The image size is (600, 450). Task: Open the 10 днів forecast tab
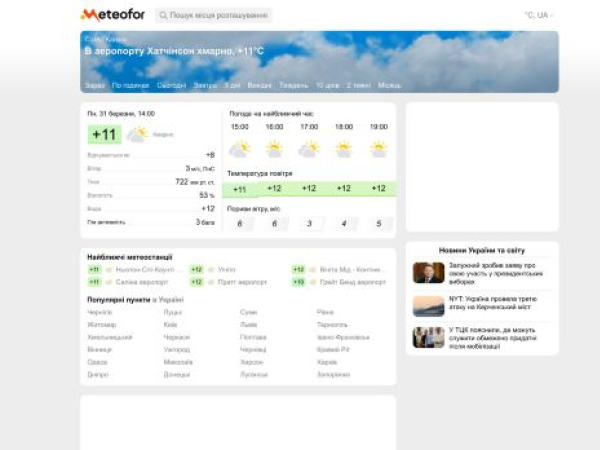pyautogui.click(x=328, y=85)
